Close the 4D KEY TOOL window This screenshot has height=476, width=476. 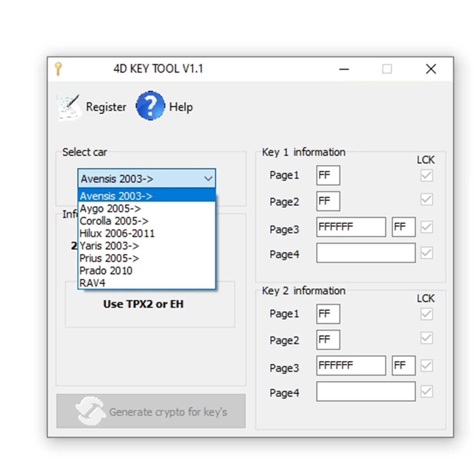point(431,69)
